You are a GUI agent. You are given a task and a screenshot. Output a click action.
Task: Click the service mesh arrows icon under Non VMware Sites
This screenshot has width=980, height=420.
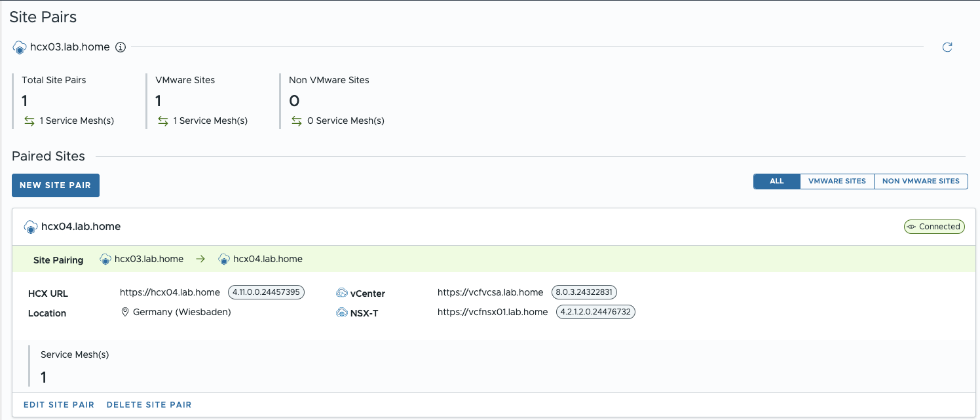click(297, 121)
